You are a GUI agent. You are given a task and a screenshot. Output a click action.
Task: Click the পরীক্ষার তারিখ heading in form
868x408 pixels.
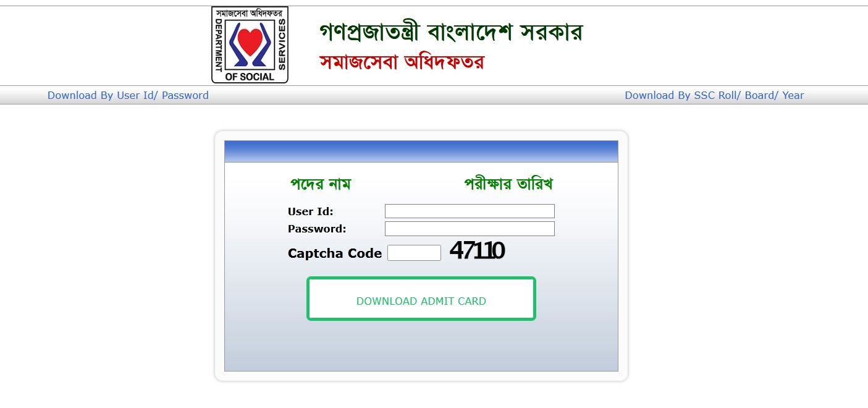(x=508, y=184)
